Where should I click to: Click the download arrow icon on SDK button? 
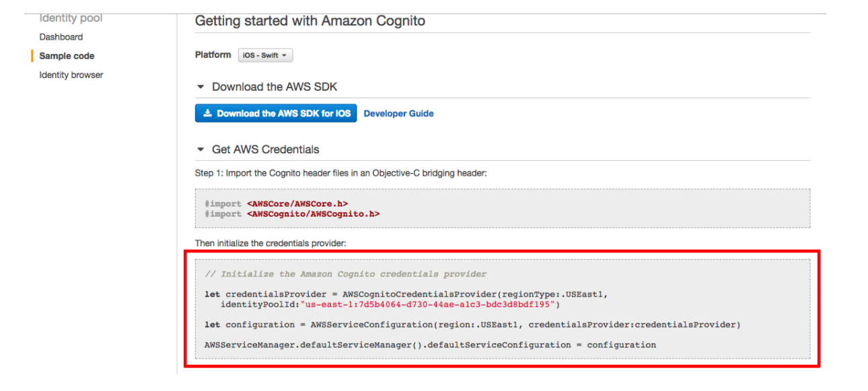[207, 114]
